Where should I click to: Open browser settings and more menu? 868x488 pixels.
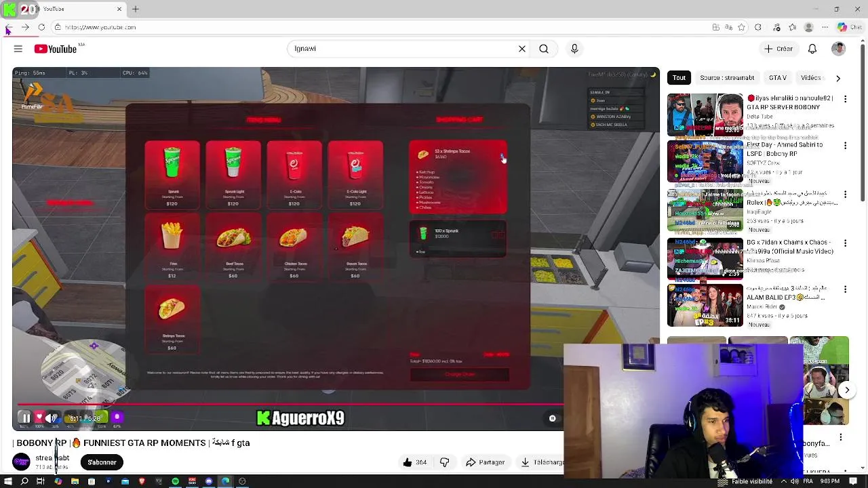pos(825,27)
